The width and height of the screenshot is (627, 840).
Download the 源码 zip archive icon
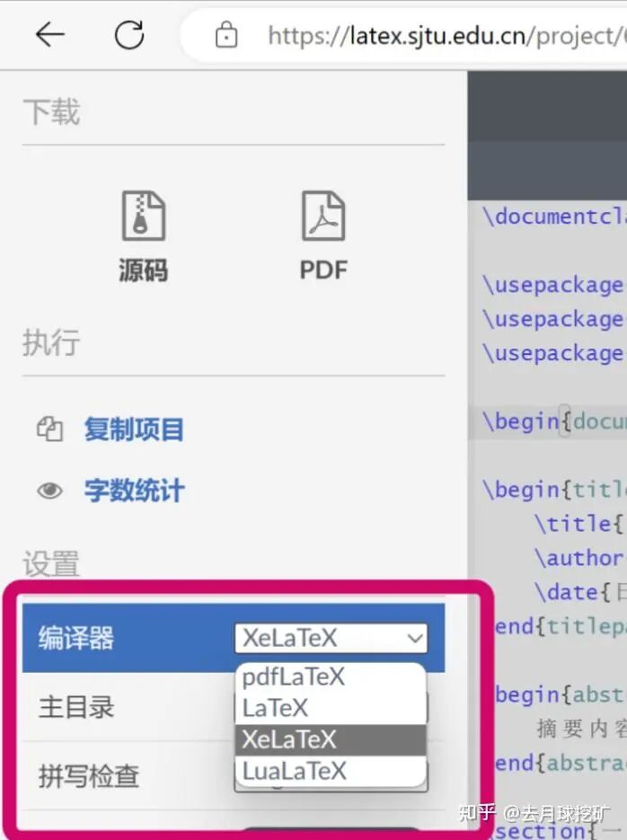coord(144,216)
